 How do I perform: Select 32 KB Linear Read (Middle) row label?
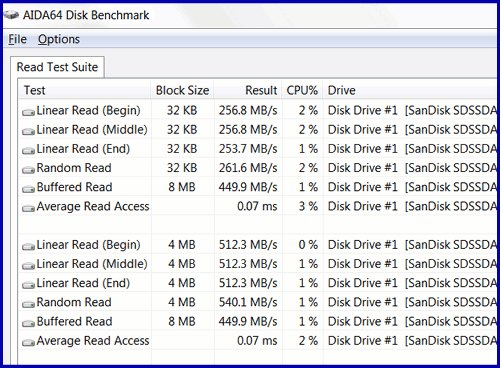92,130
